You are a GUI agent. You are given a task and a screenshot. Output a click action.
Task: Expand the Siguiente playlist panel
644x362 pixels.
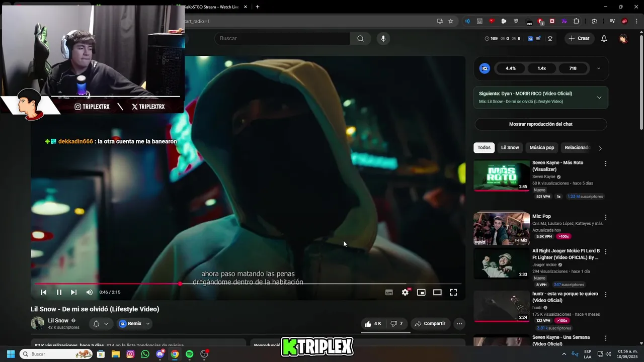pyautogui.click(x=599, y=98)
